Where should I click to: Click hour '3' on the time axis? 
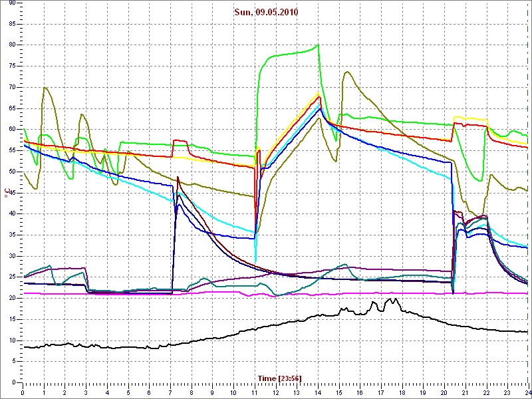(86, 391)
